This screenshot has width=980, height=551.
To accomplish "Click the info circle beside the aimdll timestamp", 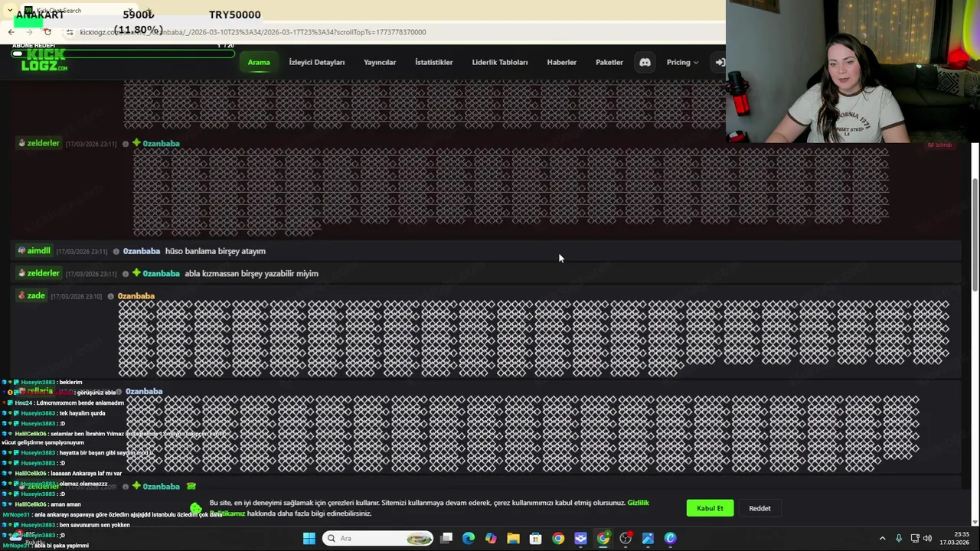I will [116, 251].
